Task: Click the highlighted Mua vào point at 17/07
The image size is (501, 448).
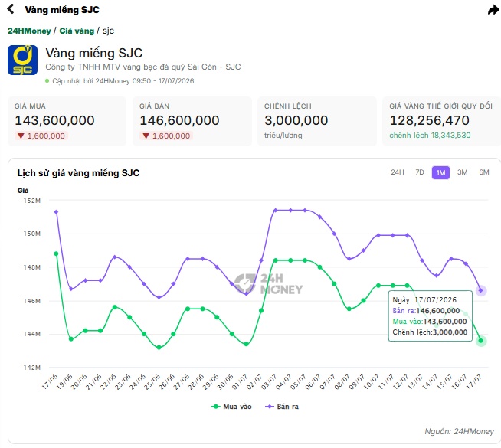Action: (x=481, y=341)
